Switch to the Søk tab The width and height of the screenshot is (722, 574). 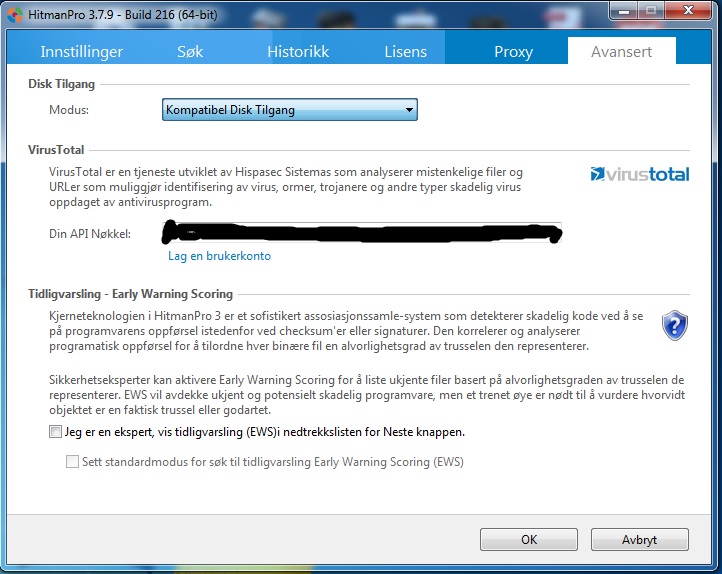click(x=190, y=52)
